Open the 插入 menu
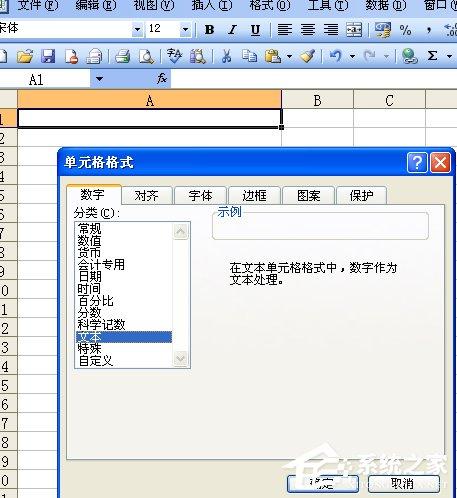Screen dimensions: 457x498 point(212,6)
